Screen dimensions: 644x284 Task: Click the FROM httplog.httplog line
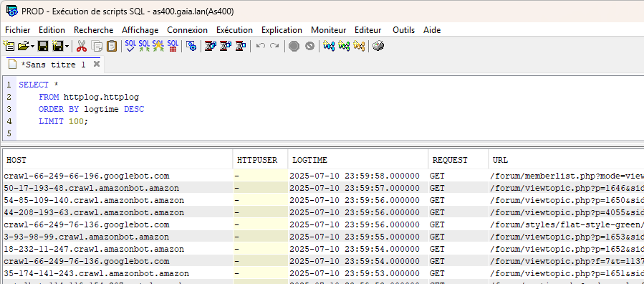coord(89,98)
